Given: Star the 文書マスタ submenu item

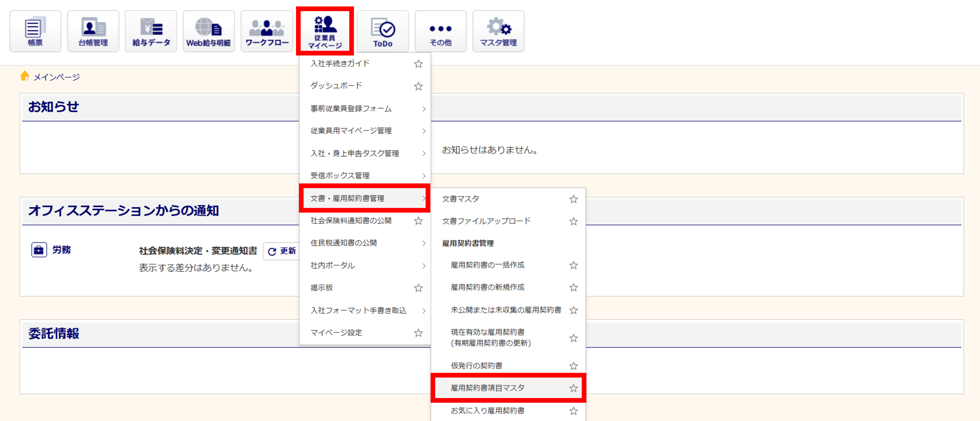Looking at the screenshot, I should (x=573, y=199).
